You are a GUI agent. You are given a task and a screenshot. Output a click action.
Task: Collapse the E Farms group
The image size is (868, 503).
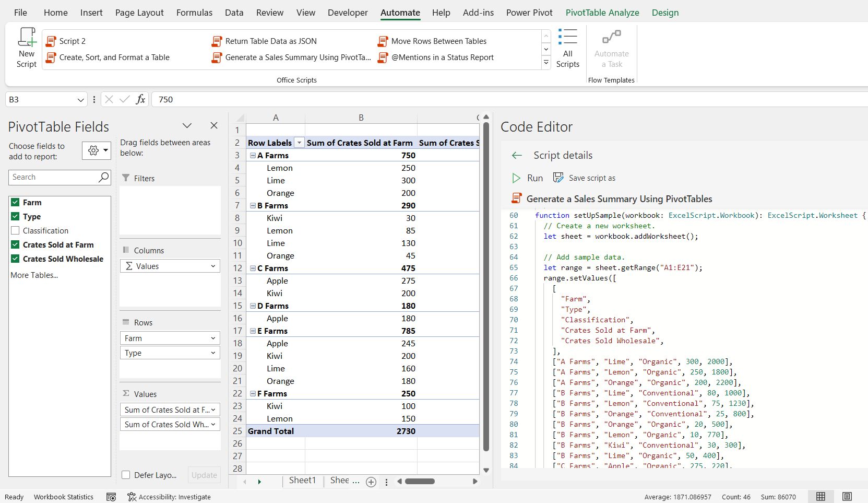pyautogui.click(x=253, y=331)
